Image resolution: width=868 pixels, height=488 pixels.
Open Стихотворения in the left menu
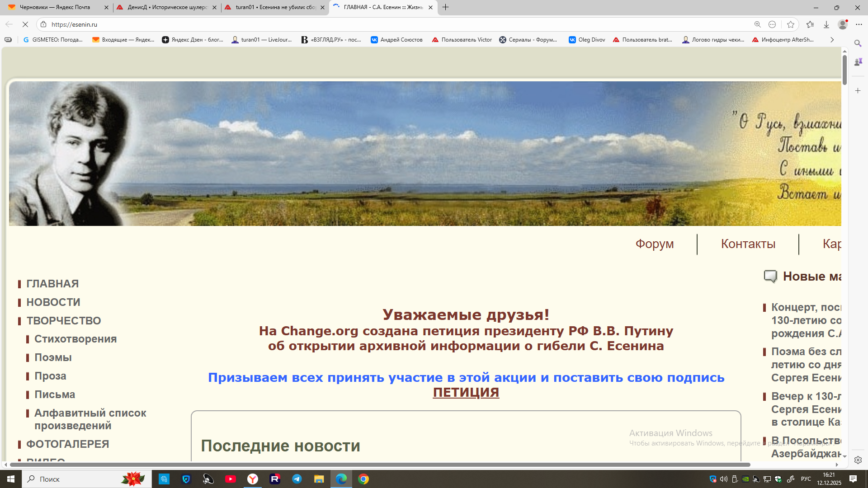75,339
